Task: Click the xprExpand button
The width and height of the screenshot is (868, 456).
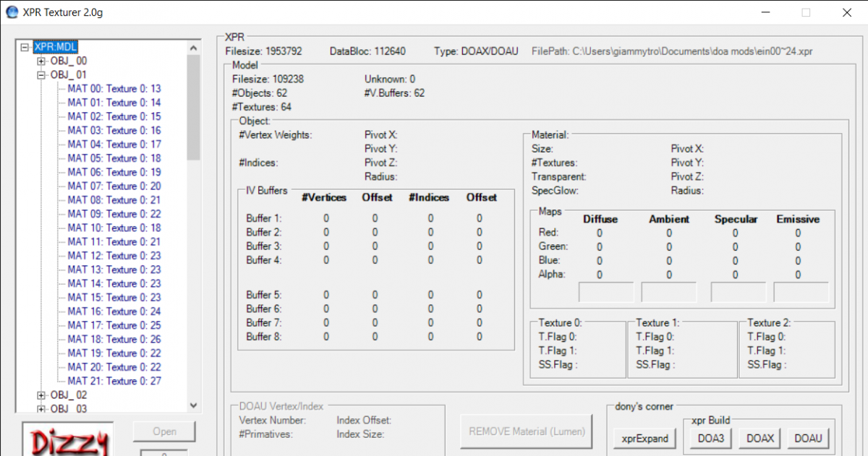Action: click(645, 438)
